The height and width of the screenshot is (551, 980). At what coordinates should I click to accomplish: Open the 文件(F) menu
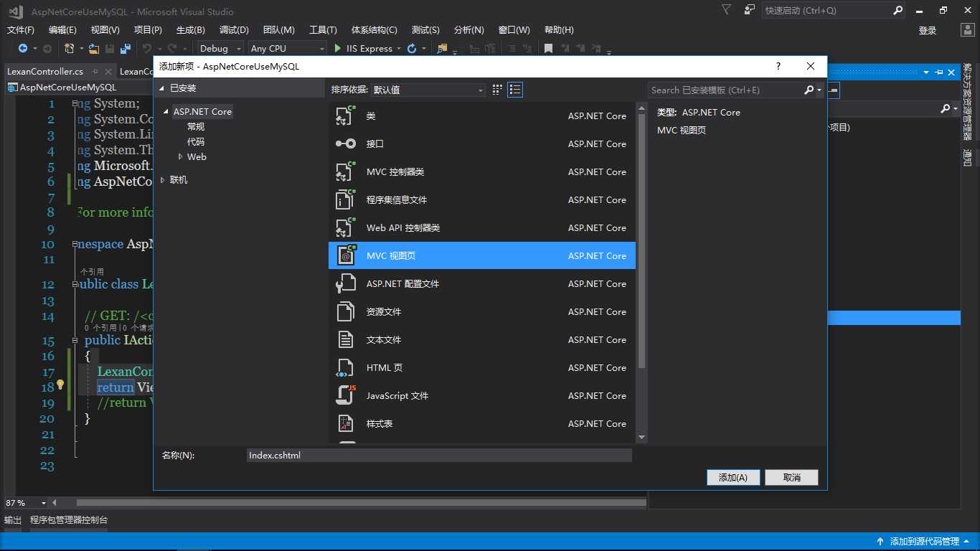tap(21, 30)
